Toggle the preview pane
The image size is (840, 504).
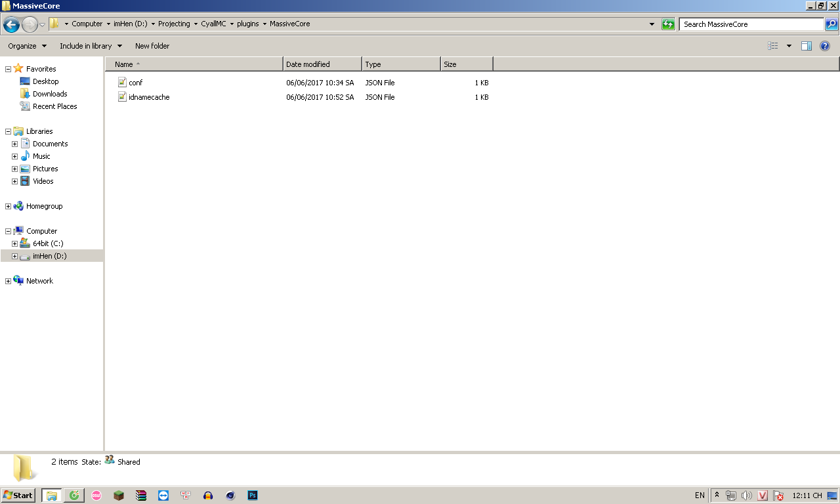tap(807, 46)
